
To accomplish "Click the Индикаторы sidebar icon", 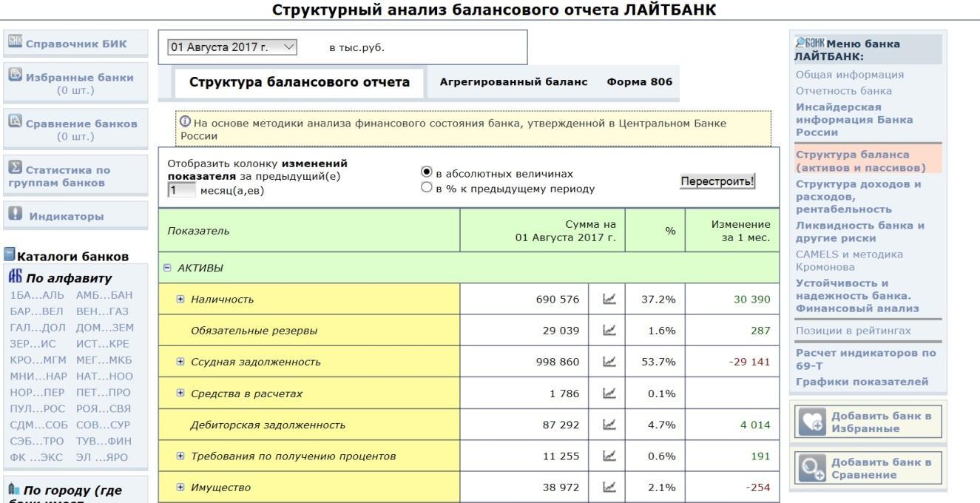I will (x=15, y=215).
